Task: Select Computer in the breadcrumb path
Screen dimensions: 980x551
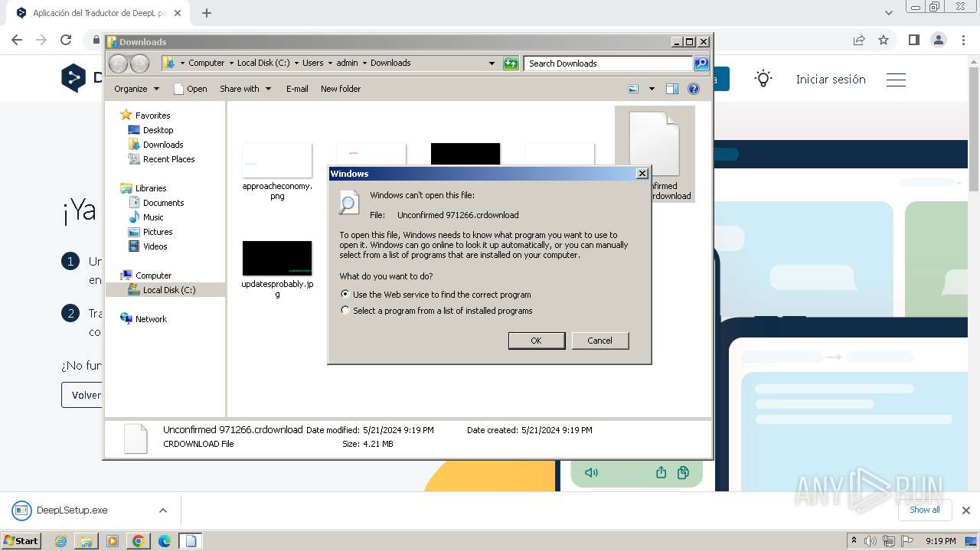Action: (206, 63)
